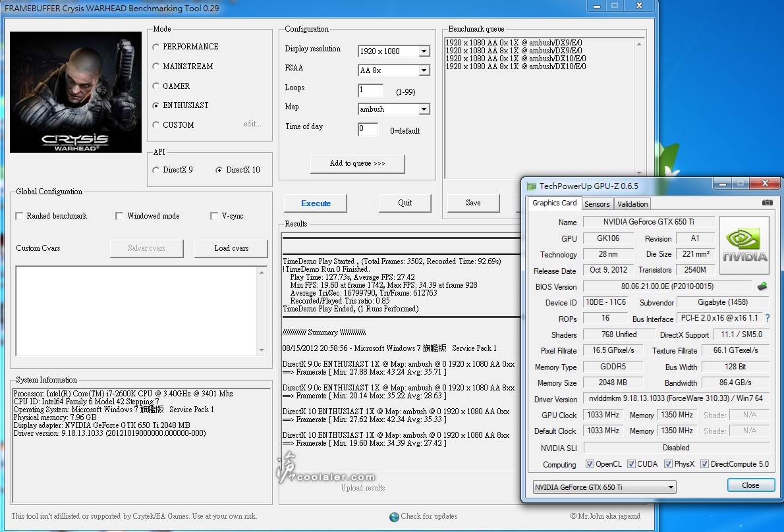784x532 pixels.
Task: Select the PERFORMANCE mode radio button
Action: [x=155, y=47]
